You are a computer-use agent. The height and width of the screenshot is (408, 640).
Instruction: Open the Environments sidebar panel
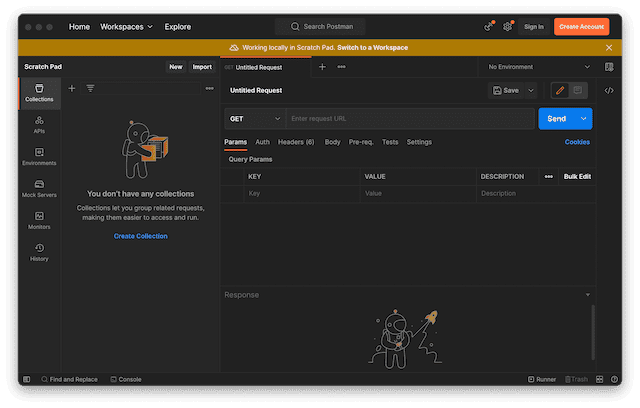coord(39,156)
